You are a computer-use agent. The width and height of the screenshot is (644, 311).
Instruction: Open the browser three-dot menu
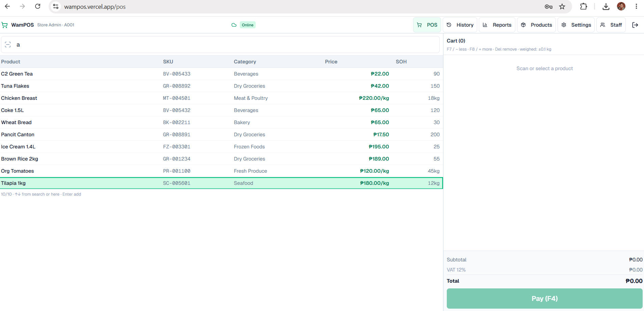click(x=636, y=6)
